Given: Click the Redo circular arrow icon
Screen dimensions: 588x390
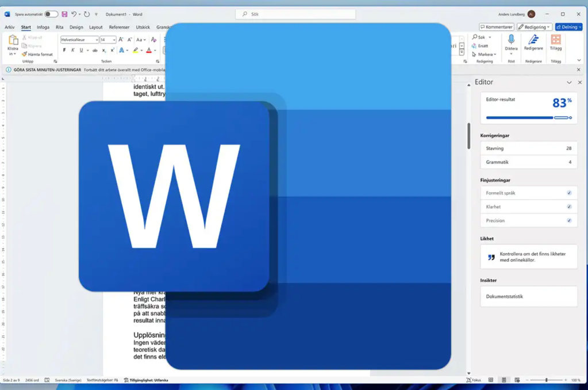Looking at the screenshot, I should (87, 14).
